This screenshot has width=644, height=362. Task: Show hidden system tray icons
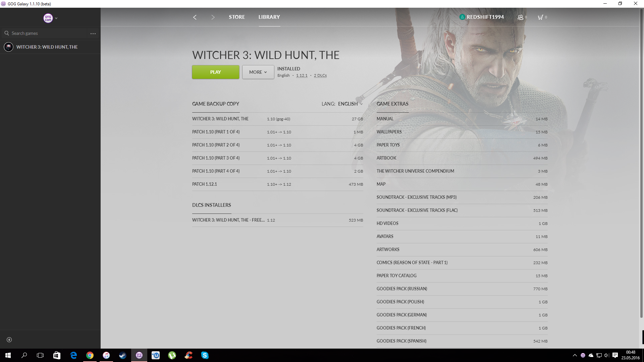click(575, 355)
